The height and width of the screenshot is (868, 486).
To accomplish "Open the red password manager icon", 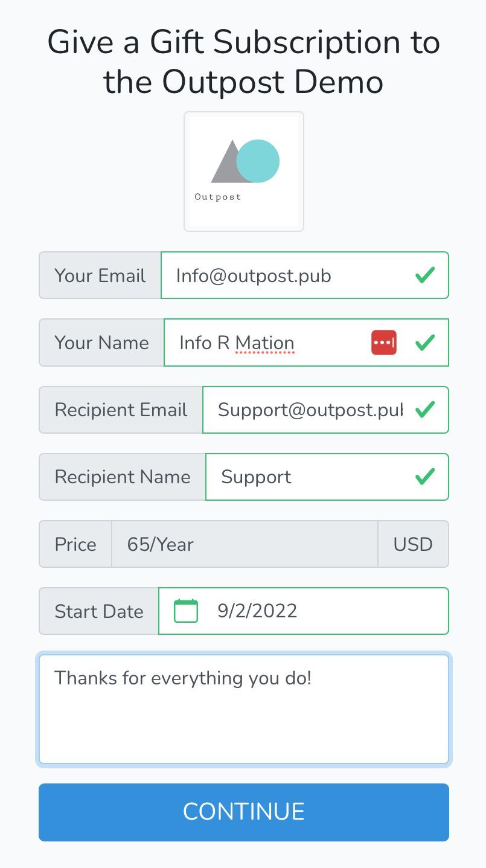I will pyautogui.click(x=384, y=342).
